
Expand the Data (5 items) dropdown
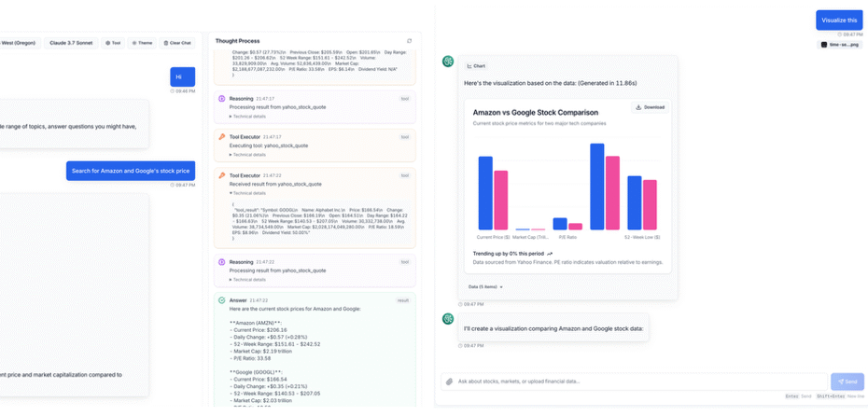[x=485, y=287]
